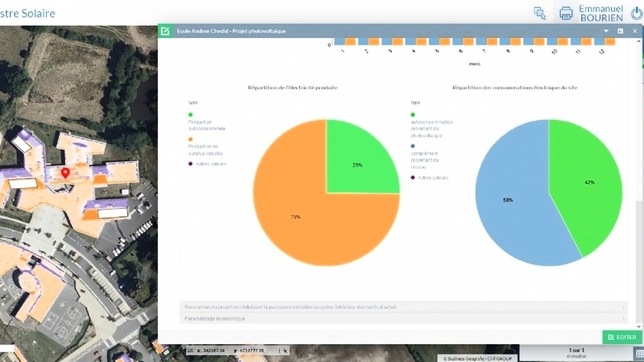The height and width of the screenshot is (362, 644).
Task: Click the power logout icon
Action: pyautogui.click(x=635, y=13)
